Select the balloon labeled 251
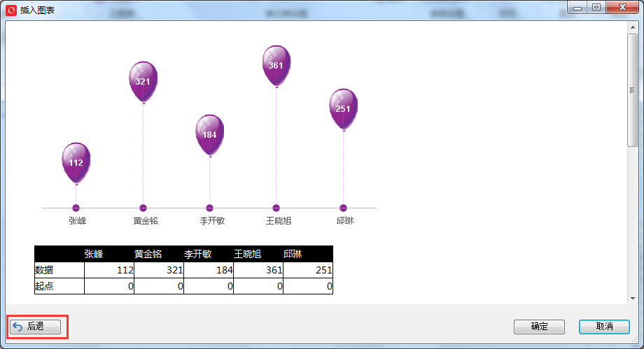Image resolution: width=644 pixels, height=349 pixels. point(343,109)
